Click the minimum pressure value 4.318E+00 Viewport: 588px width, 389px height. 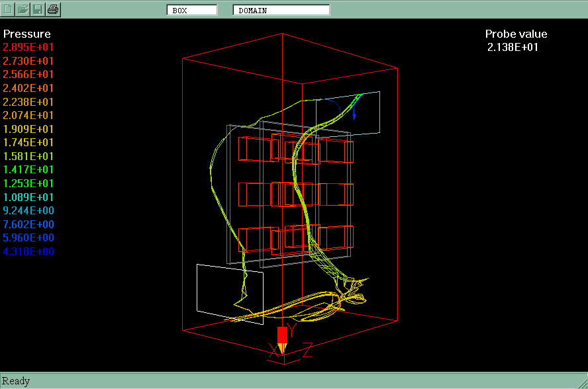pos(28,251)
